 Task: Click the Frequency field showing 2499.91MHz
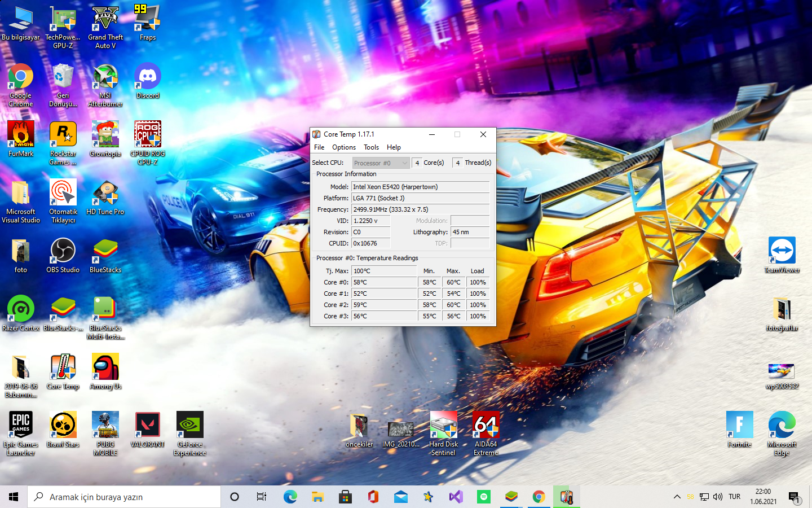pyautogui.click(x=420, y=209)
